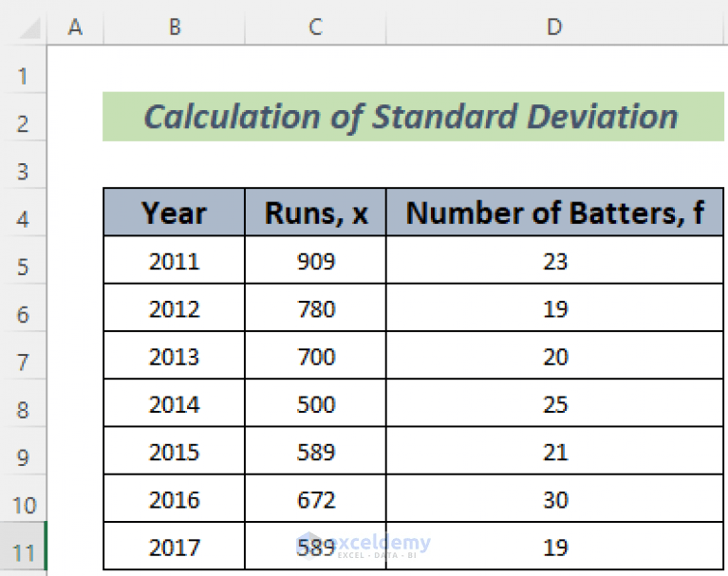Select column D header
Image resolution: width=728 pixels, height=576 pixels.
(555, 27)
